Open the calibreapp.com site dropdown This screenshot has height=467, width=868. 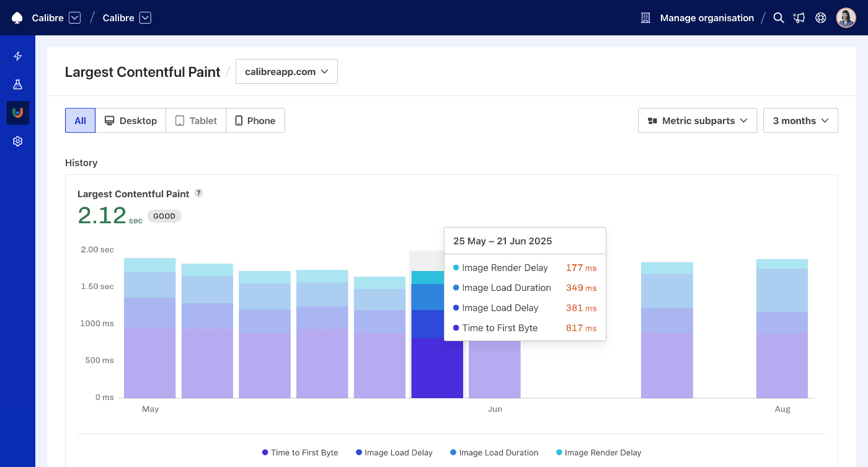[x=286, y=71]
